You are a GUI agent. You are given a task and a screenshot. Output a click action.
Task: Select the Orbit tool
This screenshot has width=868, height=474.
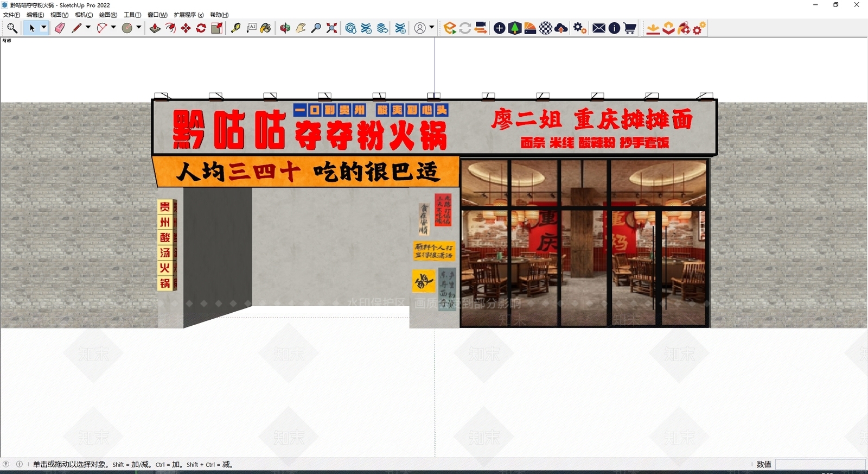coord(285,28)
